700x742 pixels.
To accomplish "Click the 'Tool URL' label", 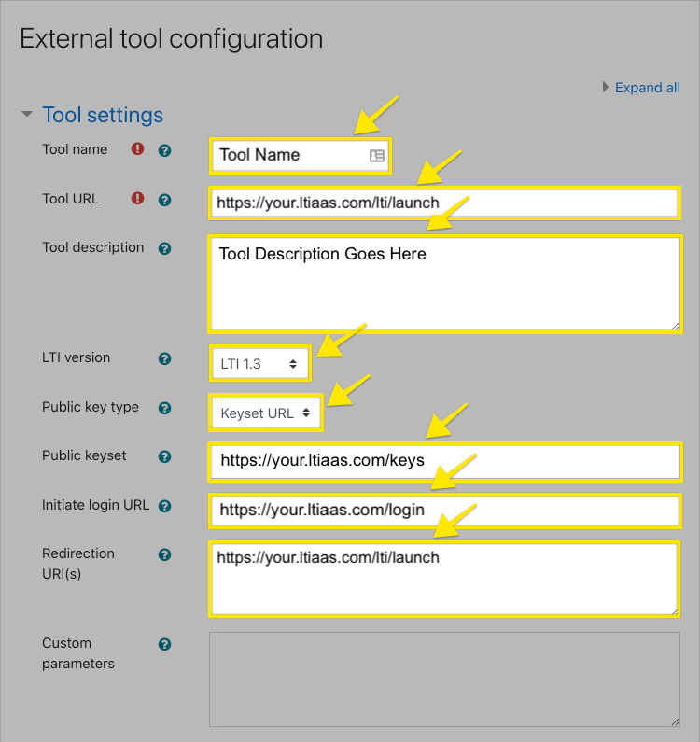I will tap(71, 199).
